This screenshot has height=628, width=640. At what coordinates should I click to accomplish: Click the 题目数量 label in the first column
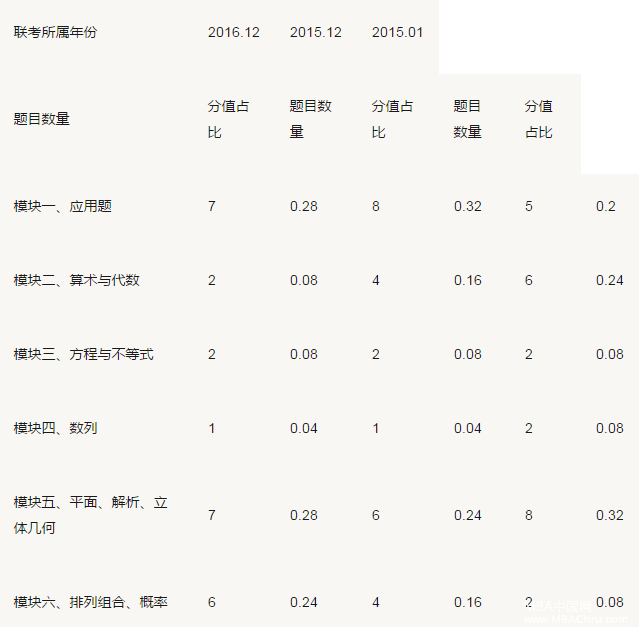click(x=42, y=119)
